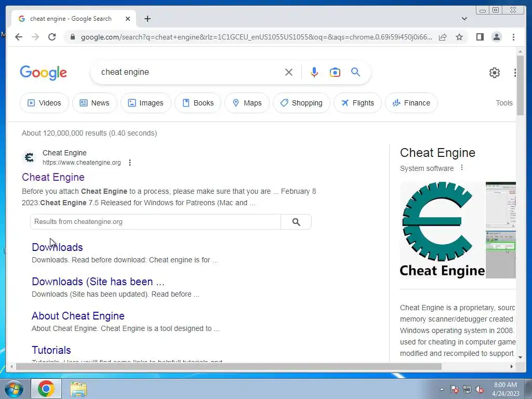
Task: Click the cheatengine.org site search magnifier button
Action: coord(296,222)
